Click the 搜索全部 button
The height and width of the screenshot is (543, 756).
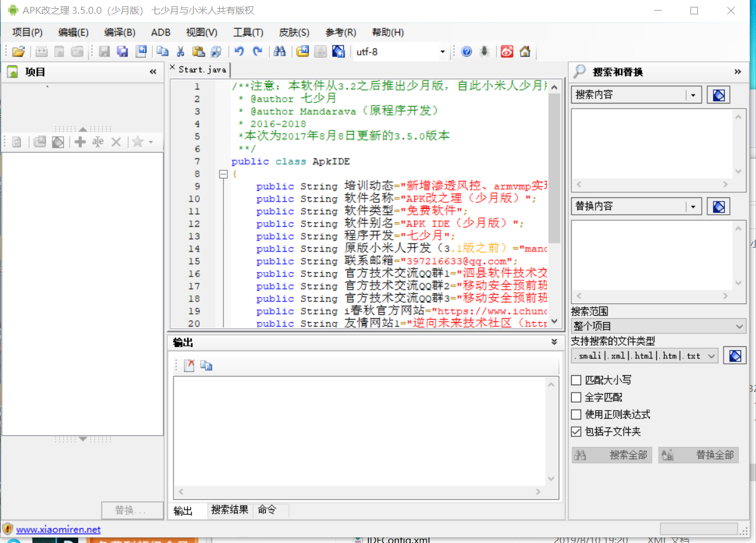tap(612, 455)
